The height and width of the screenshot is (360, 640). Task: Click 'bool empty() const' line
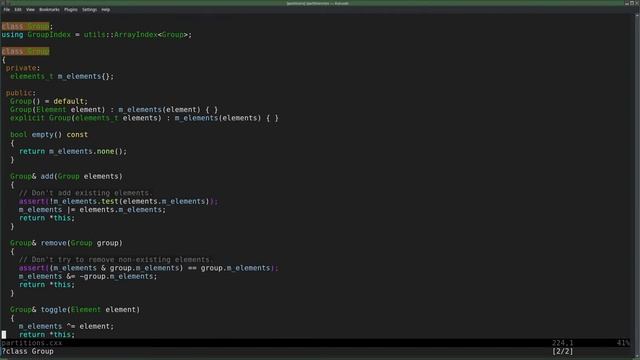49,135
